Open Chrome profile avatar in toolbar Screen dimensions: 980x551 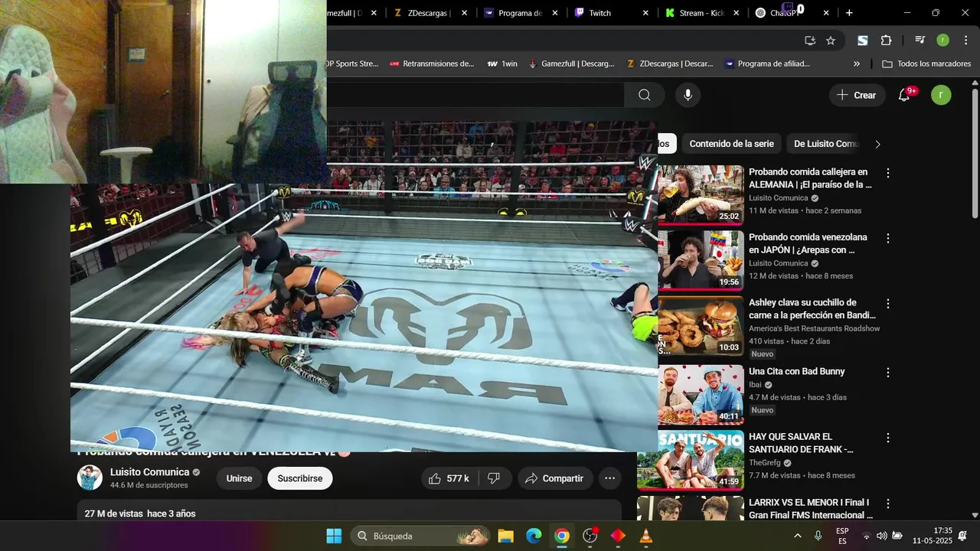(942, 41)
